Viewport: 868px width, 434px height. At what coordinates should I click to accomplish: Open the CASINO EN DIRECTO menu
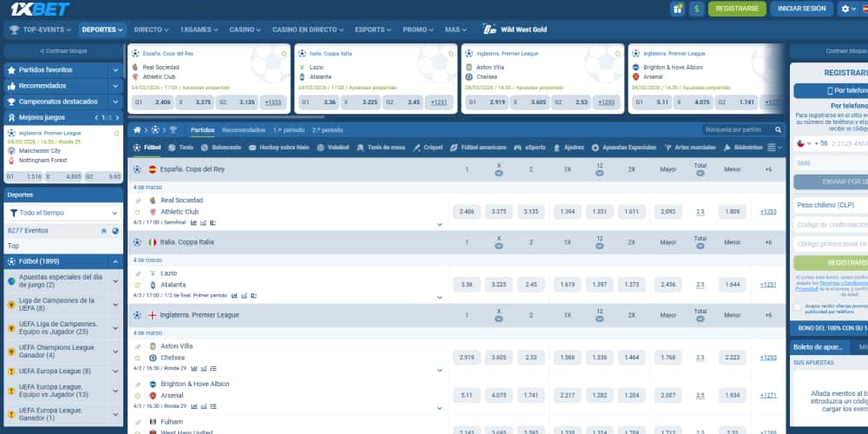coord(308,30)
